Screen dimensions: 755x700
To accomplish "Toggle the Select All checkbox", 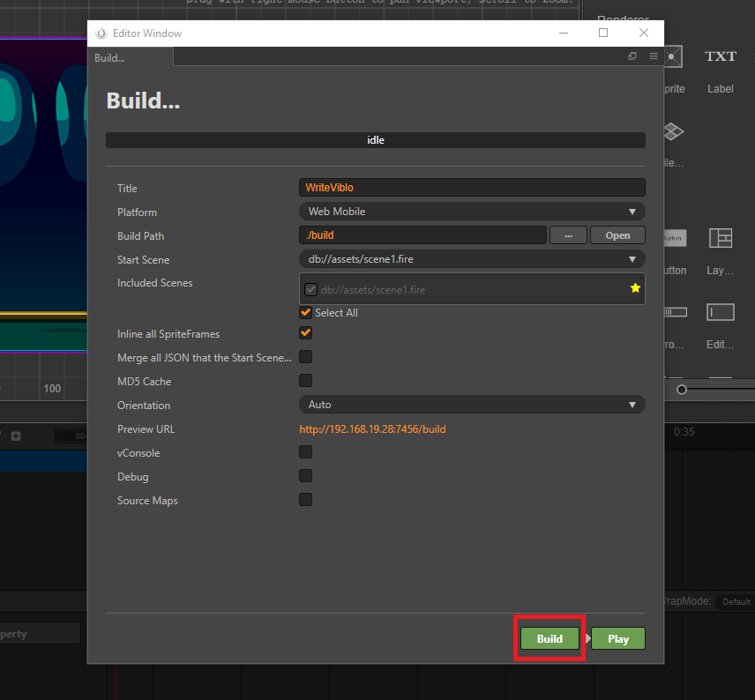I will [x=305, y=312].
